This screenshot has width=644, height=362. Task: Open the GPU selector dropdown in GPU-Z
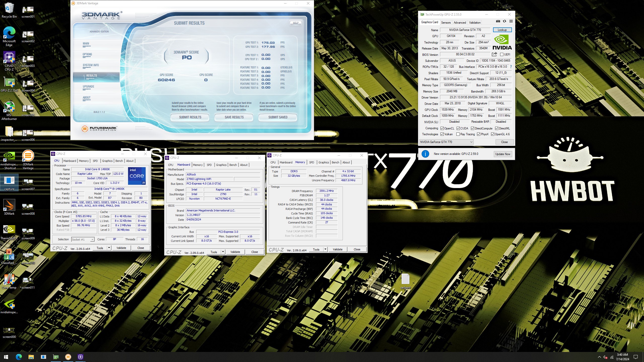(x=446, y=142)
